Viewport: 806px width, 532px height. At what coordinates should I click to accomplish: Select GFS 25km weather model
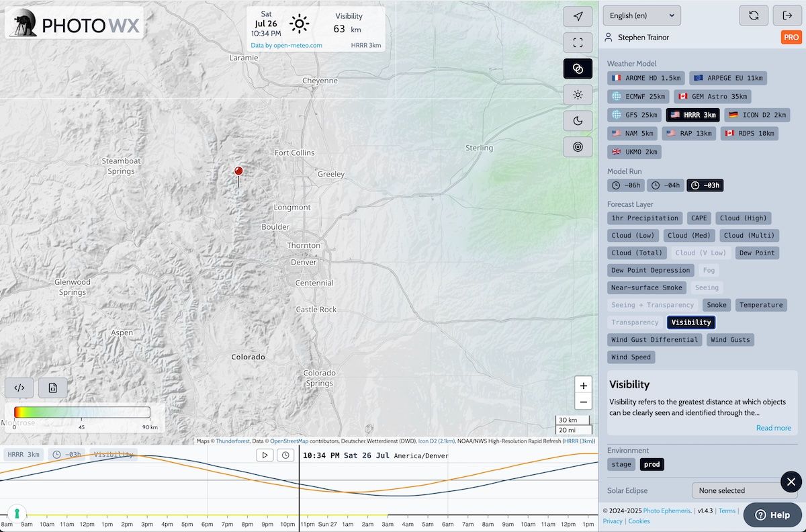point(634,115)
